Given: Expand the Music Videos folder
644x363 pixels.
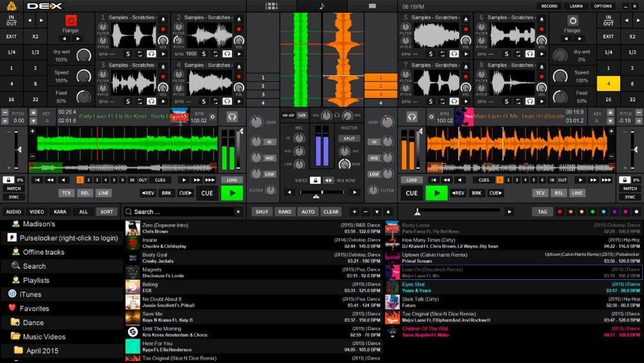Looking at the screenshot, I should [15, 336].
